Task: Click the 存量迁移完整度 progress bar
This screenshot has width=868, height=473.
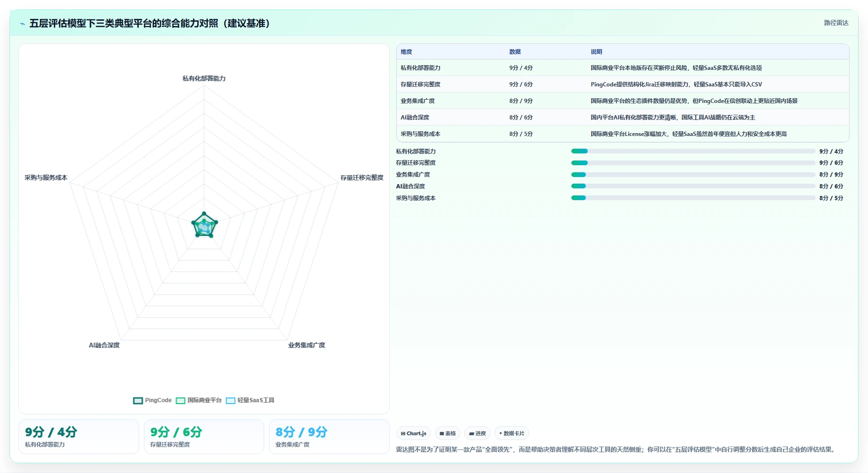Action: pyautogui.click(x=693, y=163)
